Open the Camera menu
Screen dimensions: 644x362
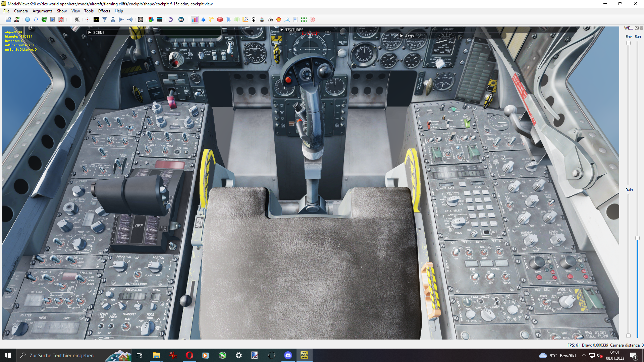click(x=21, y=11)
